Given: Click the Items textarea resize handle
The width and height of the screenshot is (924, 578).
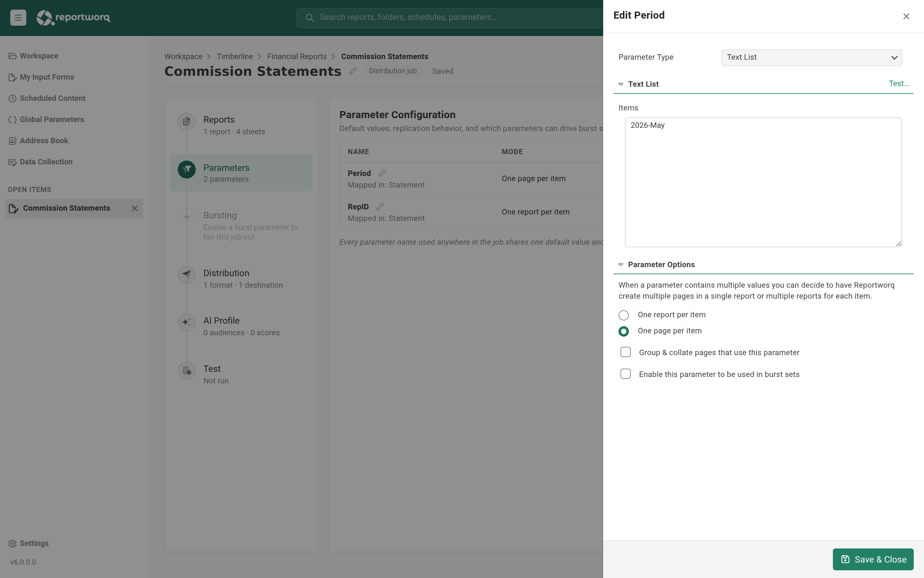Looking at the screenshot, I should tap(899, 243).
